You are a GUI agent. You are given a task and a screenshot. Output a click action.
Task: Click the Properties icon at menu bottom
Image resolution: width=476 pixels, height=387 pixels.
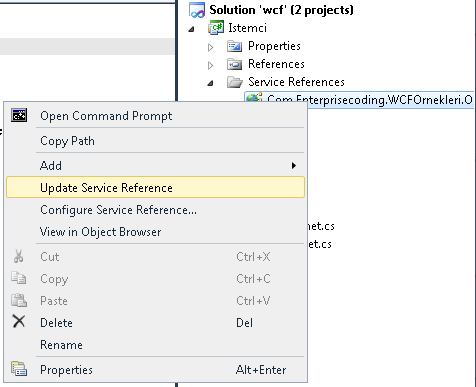[19, 369]
